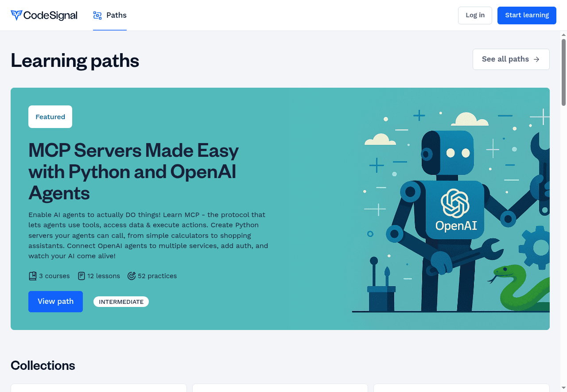Click the document icon beside 12 lessons
Image resolution: width=567 pixels, height=392 pixels.
pos(82,276)
